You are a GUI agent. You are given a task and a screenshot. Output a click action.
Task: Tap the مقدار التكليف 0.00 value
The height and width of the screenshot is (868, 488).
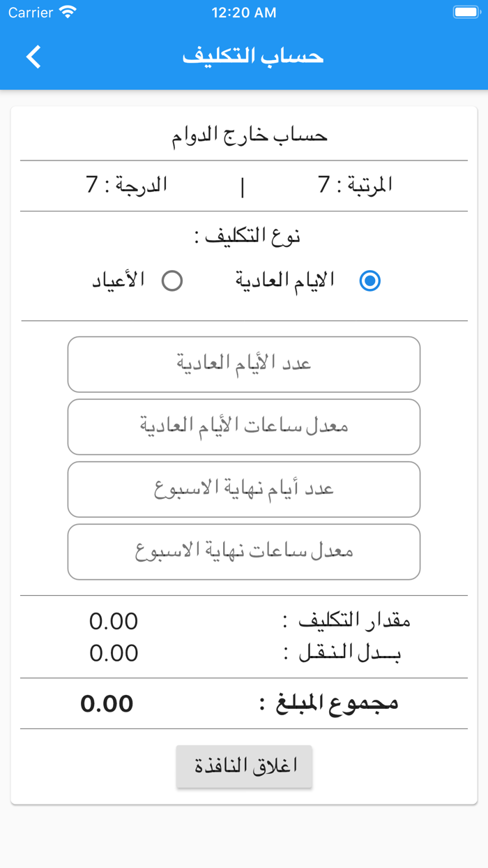click(114, 620)
